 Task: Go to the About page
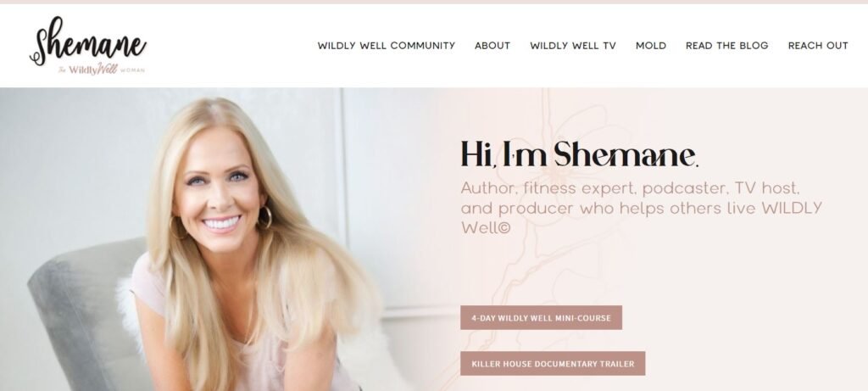[492, 46]
